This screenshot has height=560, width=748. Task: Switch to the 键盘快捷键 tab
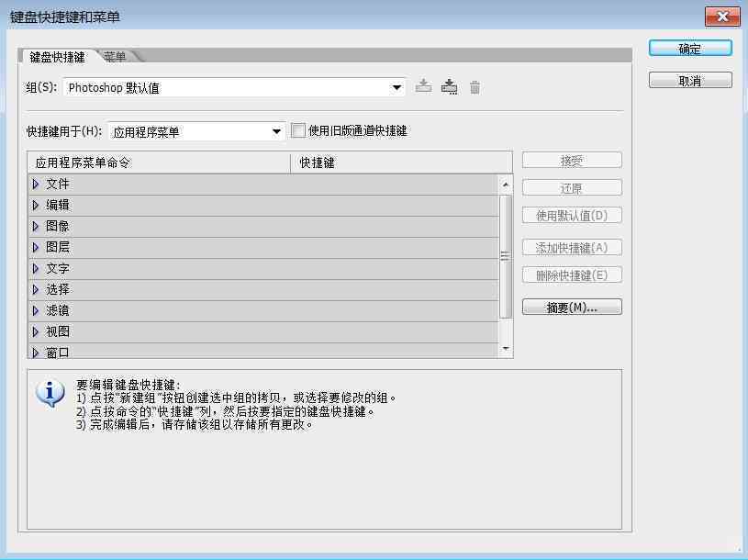tap(57, 57)
